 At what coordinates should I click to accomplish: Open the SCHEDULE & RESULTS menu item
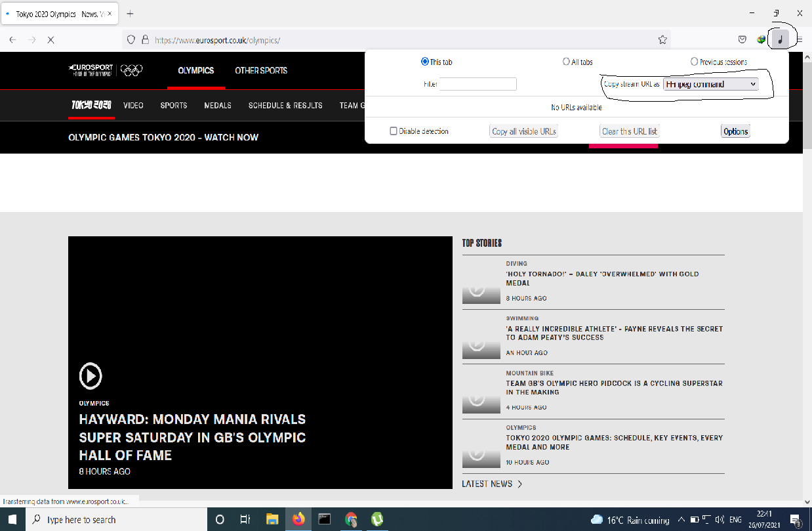[x=285, y=105]
